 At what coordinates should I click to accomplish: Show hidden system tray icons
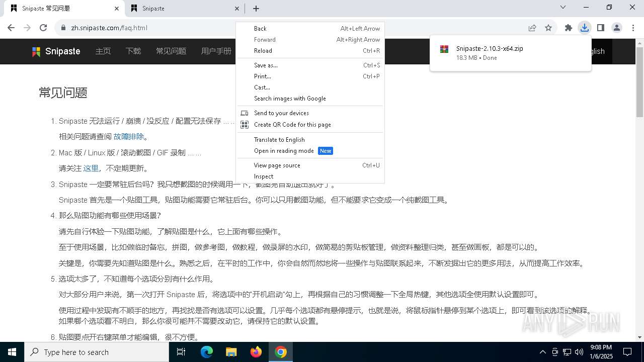542,352
